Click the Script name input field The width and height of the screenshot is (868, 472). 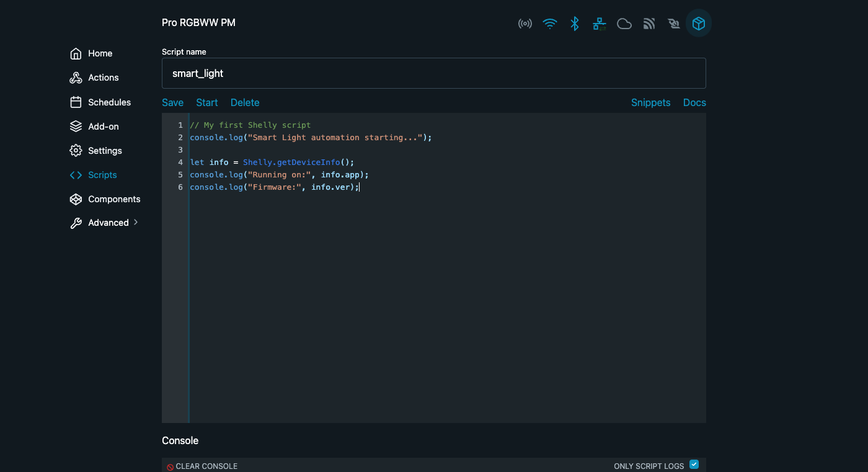(433, 73)
